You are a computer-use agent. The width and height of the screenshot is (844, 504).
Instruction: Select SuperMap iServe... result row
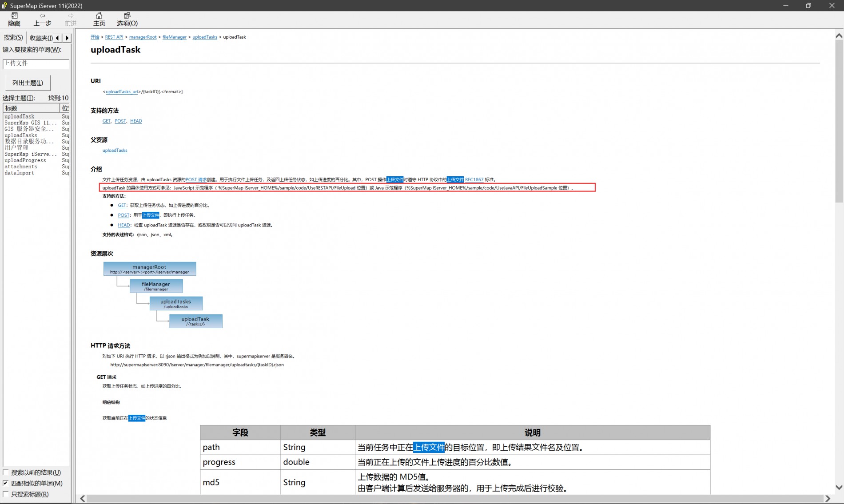[x=36, y=154]
